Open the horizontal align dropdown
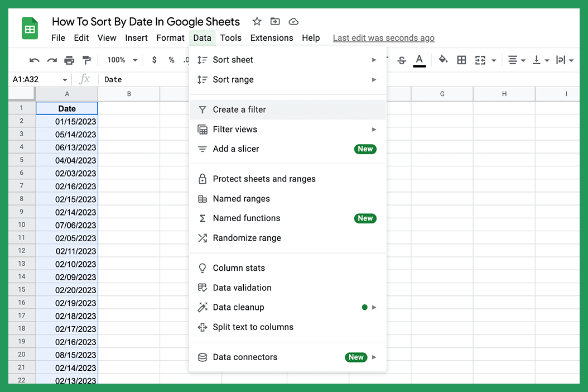Image resolution: width=588 pixels, height=392 pixels. 517,60
